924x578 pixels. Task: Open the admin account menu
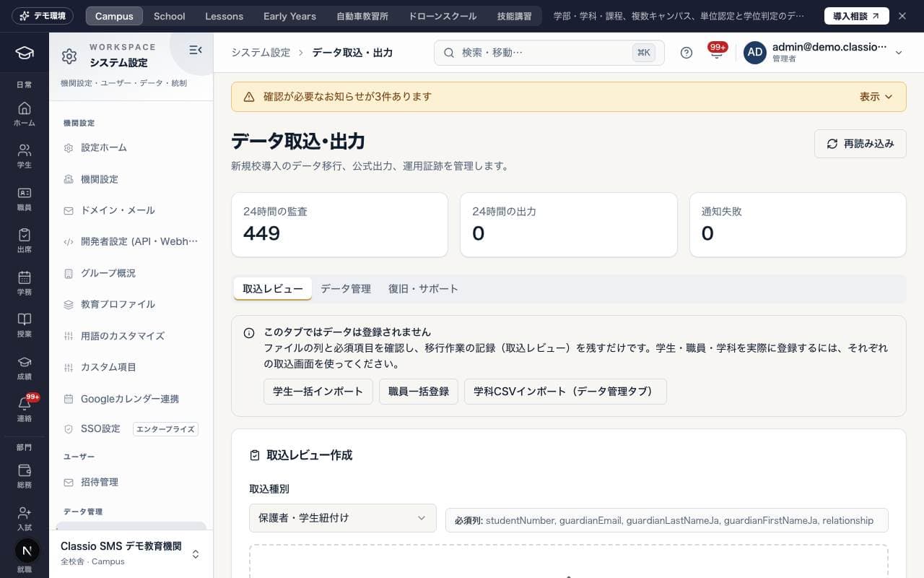tap(823, 53)
